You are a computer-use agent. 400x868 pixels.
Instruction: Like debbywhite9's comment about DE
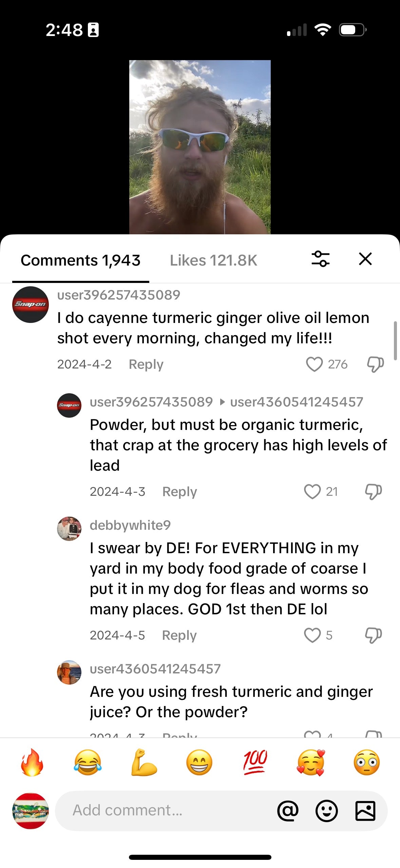[x=312, y=635]
